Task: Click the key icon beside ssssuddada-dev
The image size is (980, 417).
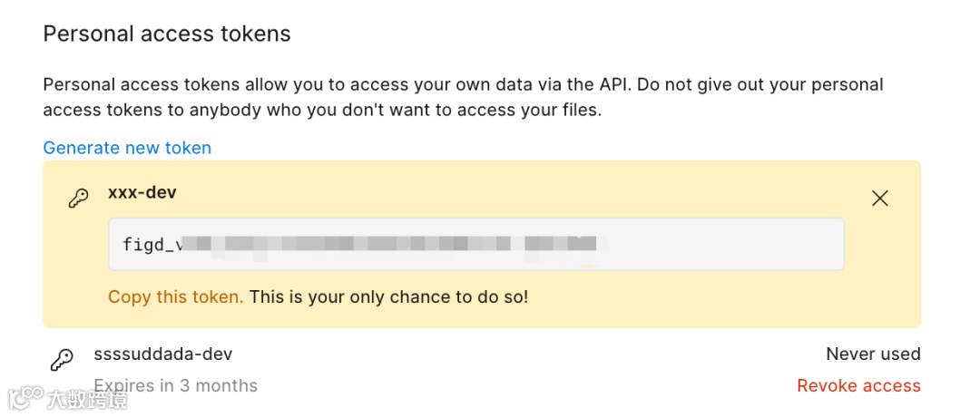Action: [x=62, y=360]
